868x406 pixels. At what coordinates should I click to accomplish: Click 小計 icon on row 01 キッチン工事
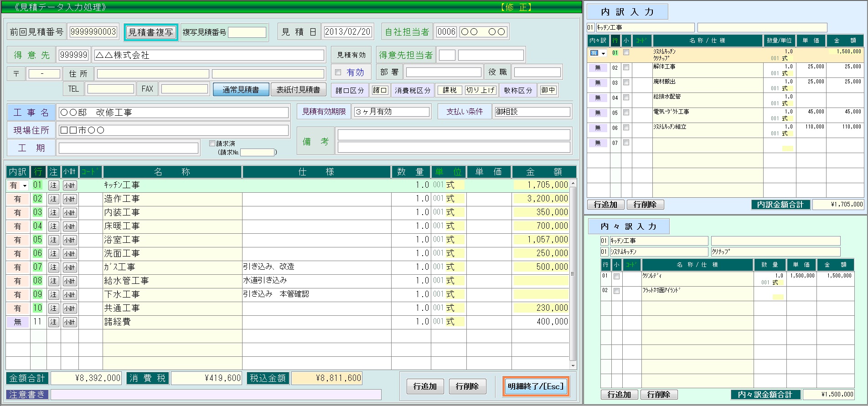tap(69, 185)
